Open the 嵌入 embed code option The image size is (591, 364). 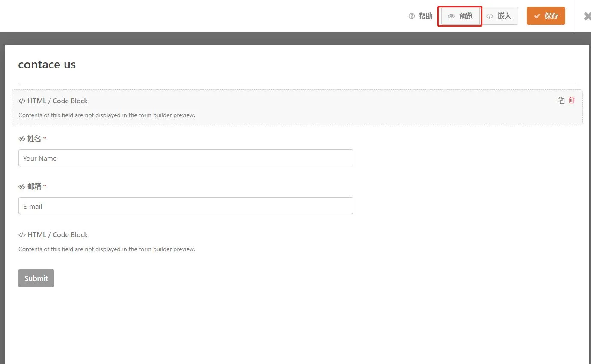pyautogui.click(x=499, y=16)
